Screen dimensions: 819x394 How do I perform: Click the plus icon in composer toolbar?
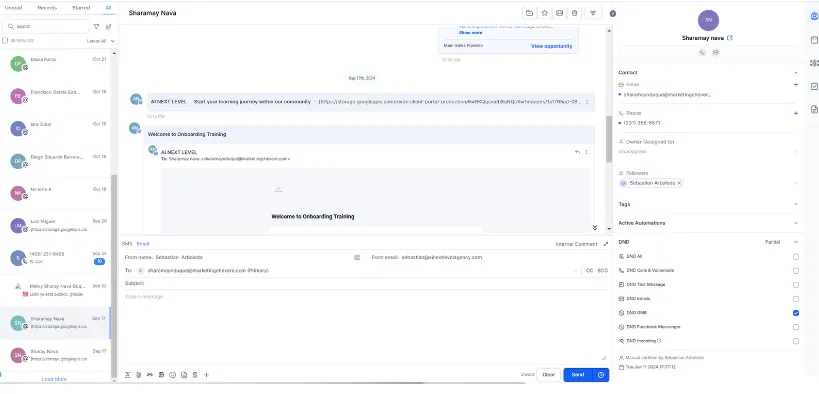coord(206,375)
